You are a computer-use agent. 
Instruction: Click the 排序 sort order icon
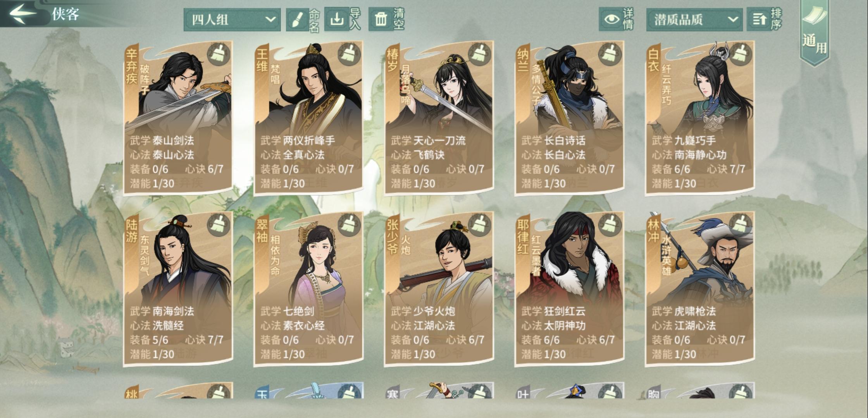pyautogui.click(x=759, y=19)
